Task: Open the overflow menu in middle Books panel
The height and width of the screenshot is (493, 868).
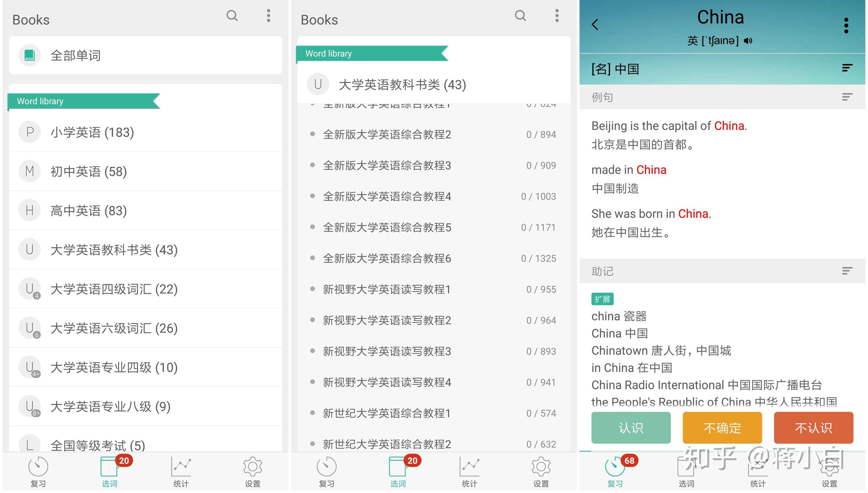Action: 557,16
